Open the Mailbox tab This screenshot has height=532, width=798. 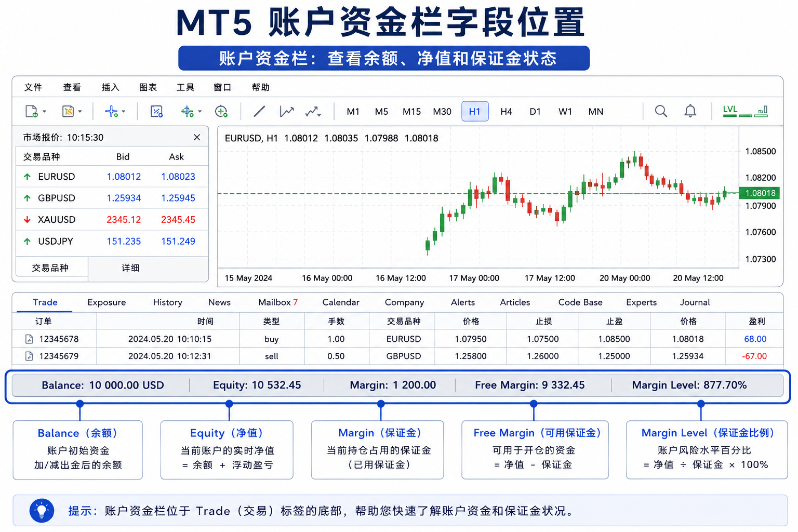click(x=278, y=302)
